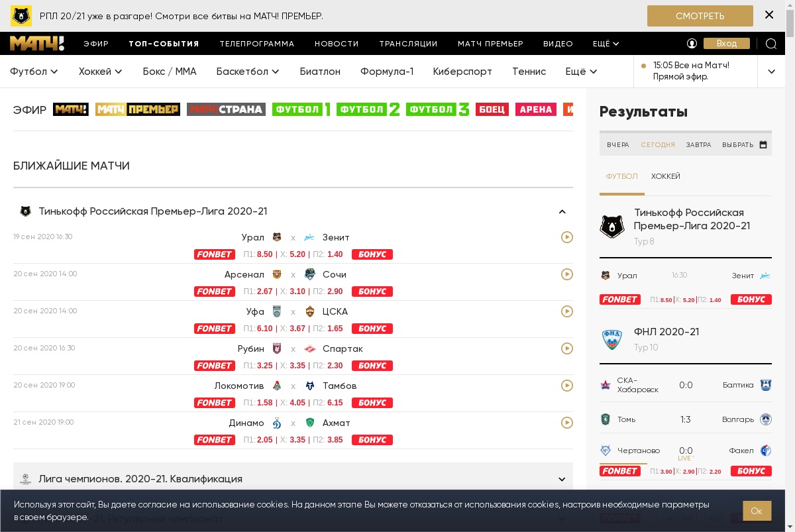Click the Fonbet logo under Урал–Зенит match
Image resolution: width=795 pixels, height=532 pixels.
click(x=214, y=254)
